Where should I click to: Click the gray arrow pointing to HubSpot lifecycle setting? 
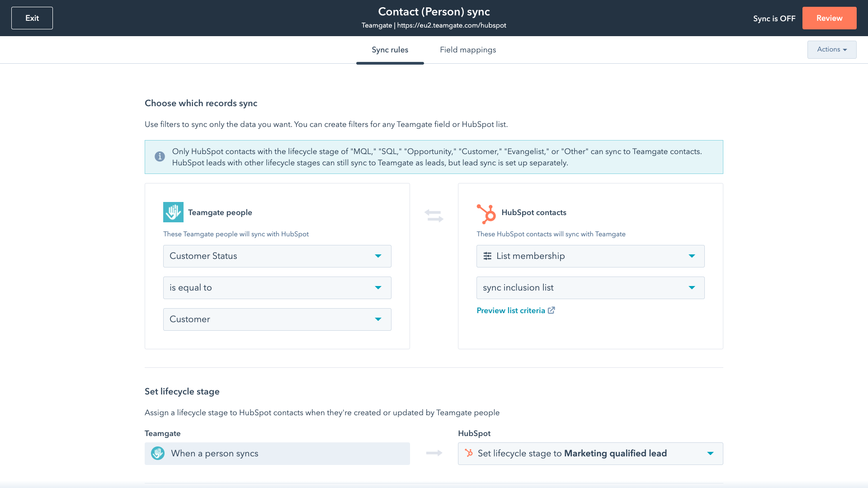[x=434, y=453]
